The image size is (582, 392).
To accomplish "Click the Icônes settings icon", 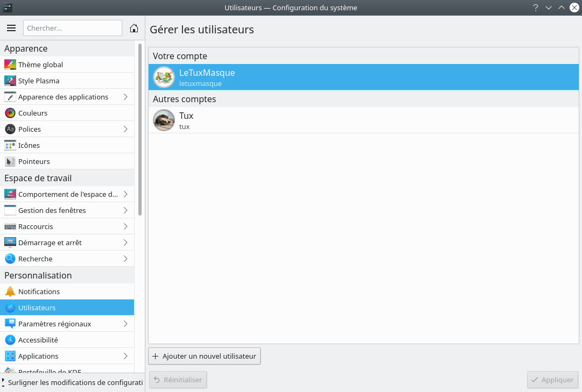I will (10, 145).
